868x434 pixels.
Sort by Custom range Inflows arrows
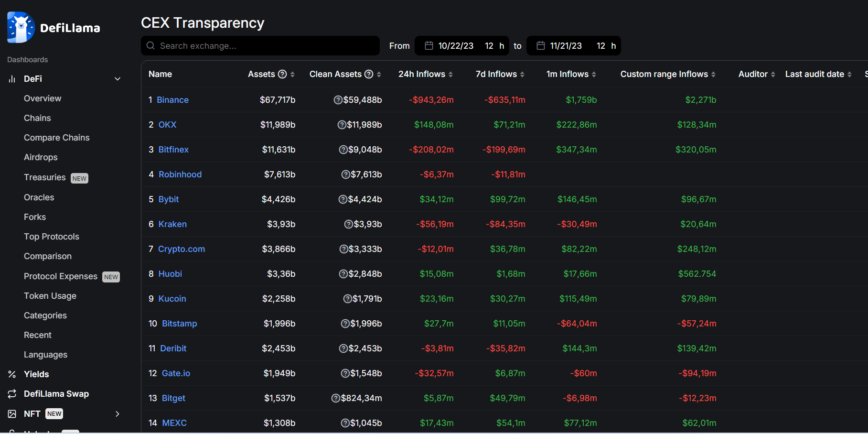point(713,75)
